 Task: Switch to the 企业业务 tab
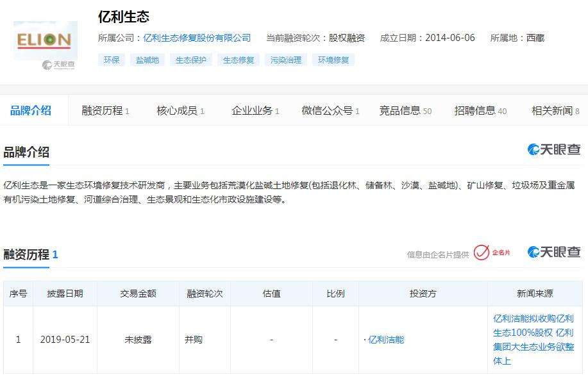(255, 111)
